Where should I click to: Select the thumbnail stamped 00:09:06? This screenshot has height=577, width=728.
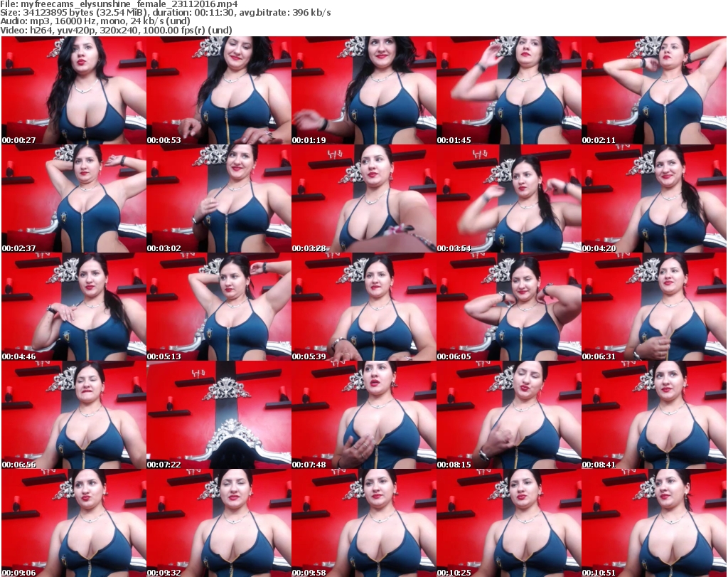(74, 523)
